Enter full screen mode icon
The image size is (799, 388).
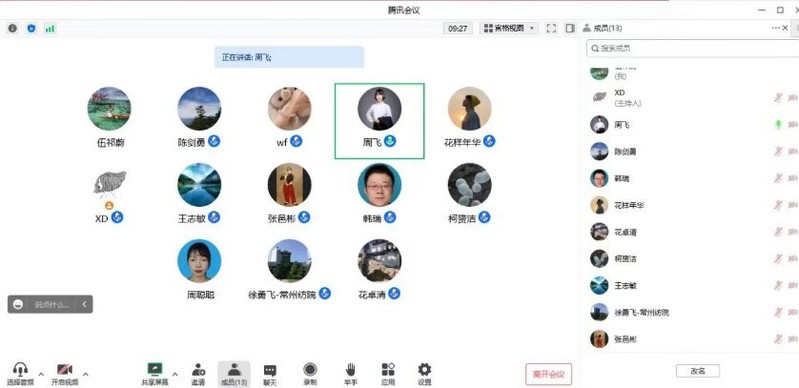(551, 29)
